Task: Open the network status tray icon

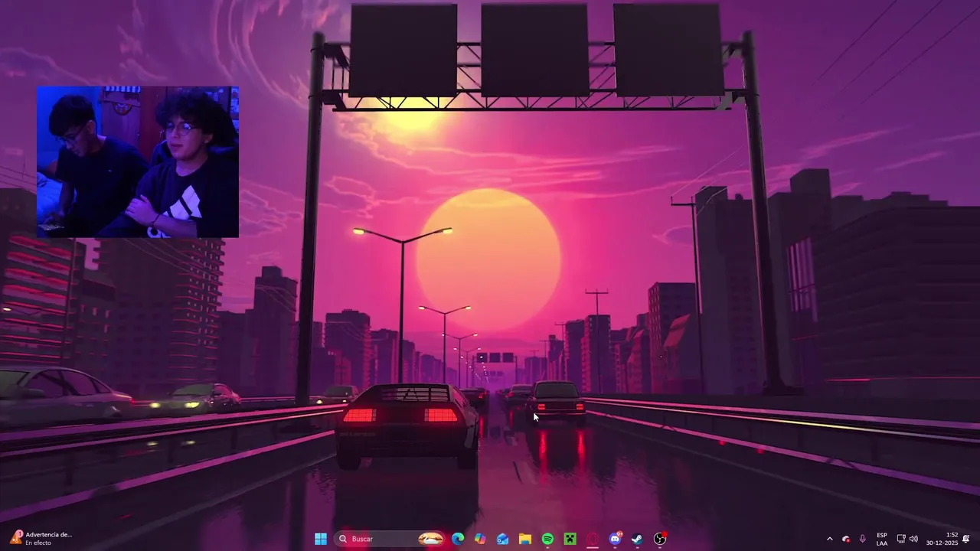Action: pos(901,539)
